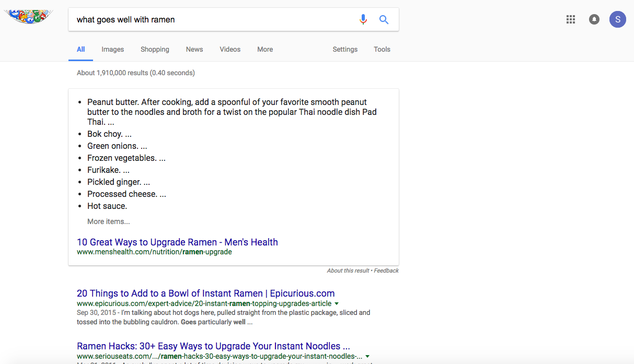Click the Green onions list item
The image size is (634, 364).
(x=117, y=146)
